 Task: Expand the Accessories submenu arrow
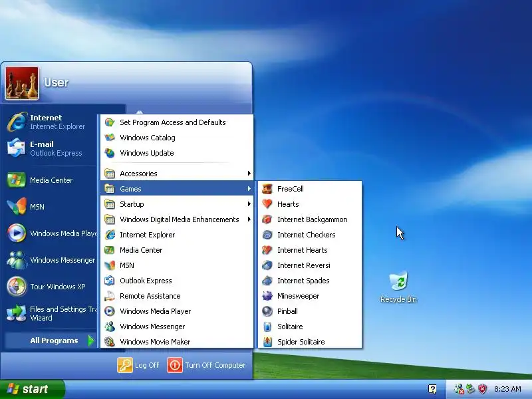[249, 174]
